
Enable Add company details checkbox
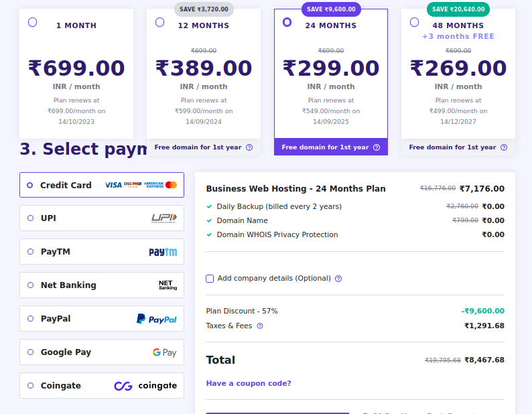pyautogui.click(x=210, y=279)
